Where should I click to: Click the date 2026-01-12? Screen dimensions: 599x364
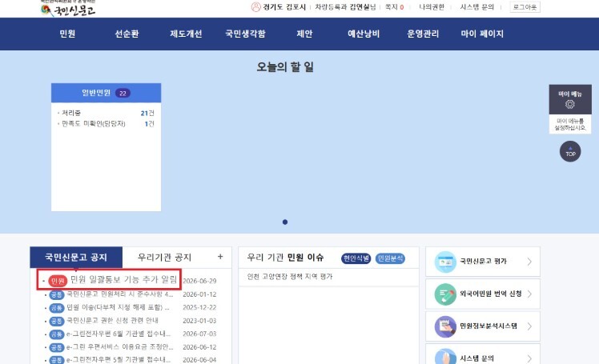point(199,294)
